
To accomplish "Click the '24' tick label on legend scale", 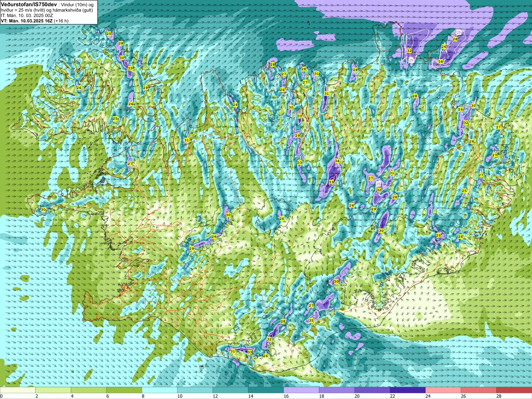I will point(428,396).
